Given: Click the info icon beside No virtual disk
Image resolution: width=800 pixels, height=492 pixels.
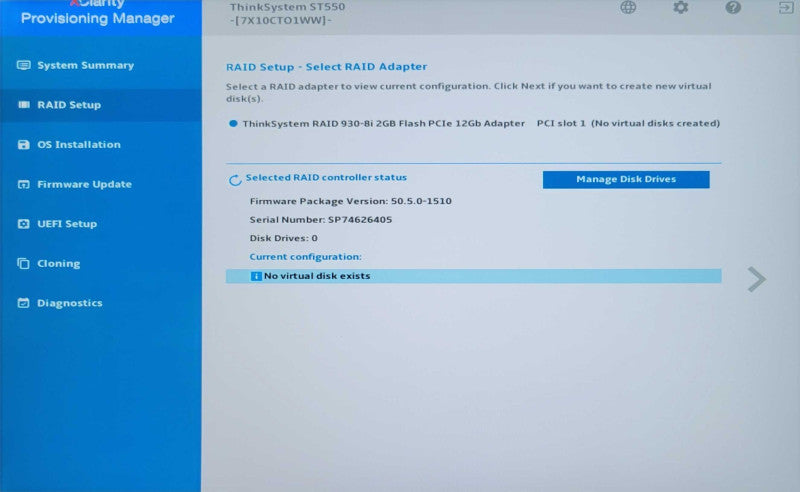Looking at the screenshot, I should tap(256, 276).
